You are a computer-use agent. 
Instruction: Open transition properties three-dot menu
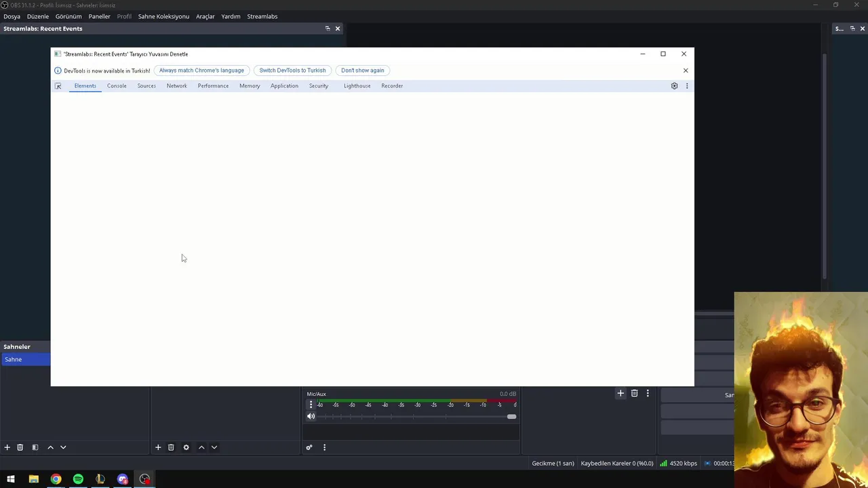pyautogui.click(x=648, y=393)
